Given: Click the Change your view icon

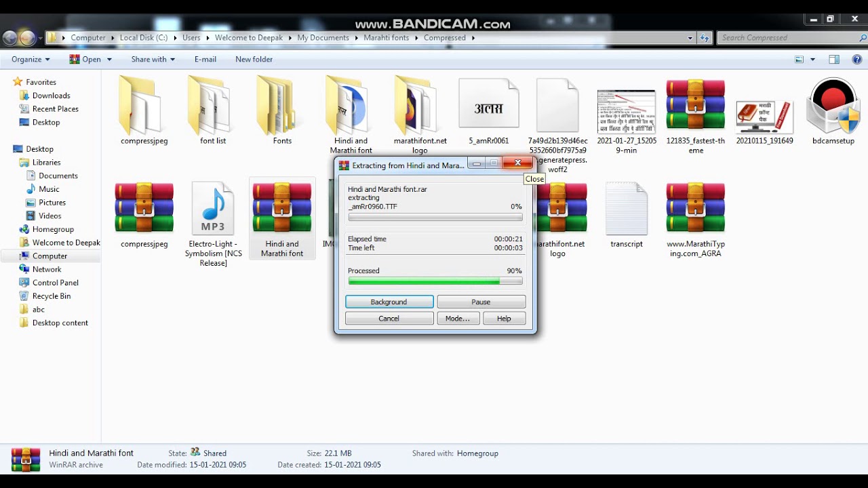Looking at the screenshot, I should click(x=799, y=60).
